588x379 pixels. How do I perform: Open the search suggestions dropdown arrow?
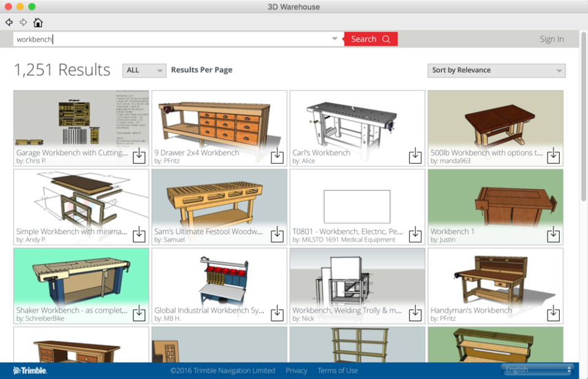point(334,38)
